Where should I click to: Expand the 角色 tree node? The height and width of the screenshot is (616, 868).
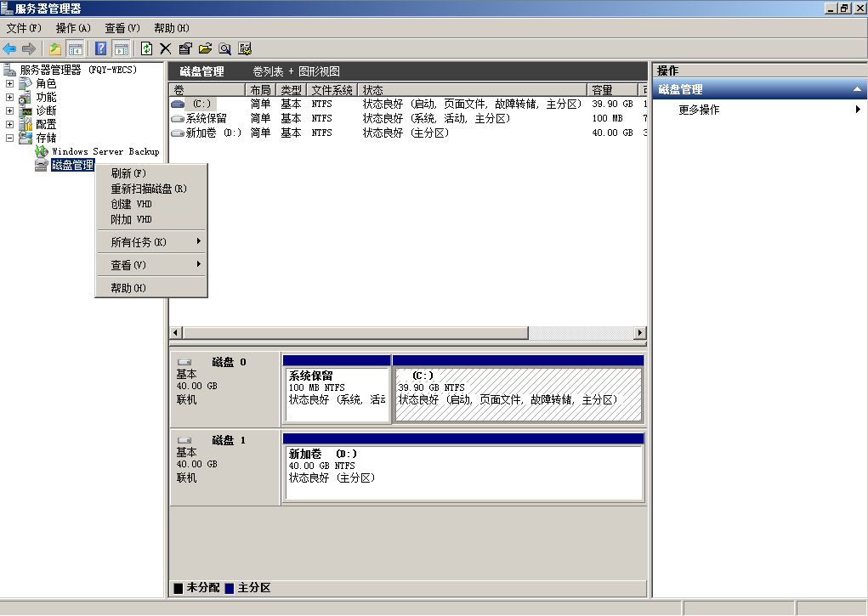(x=10, y=83)
